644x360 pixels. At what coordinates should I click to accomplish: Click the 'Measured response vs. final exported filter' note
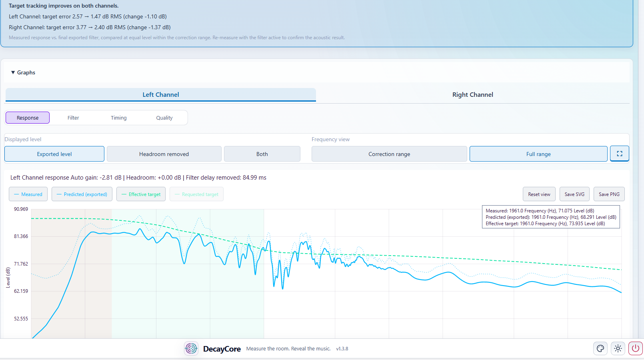click(177, 38)
